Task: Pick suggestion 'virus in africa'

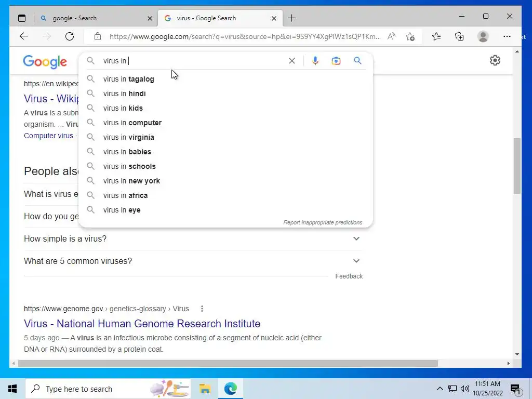Action: point(225,196)
